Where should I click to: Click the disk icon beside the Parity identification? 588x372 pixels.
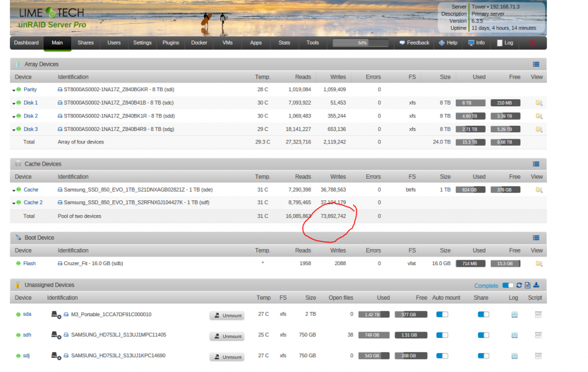(60, 89)
